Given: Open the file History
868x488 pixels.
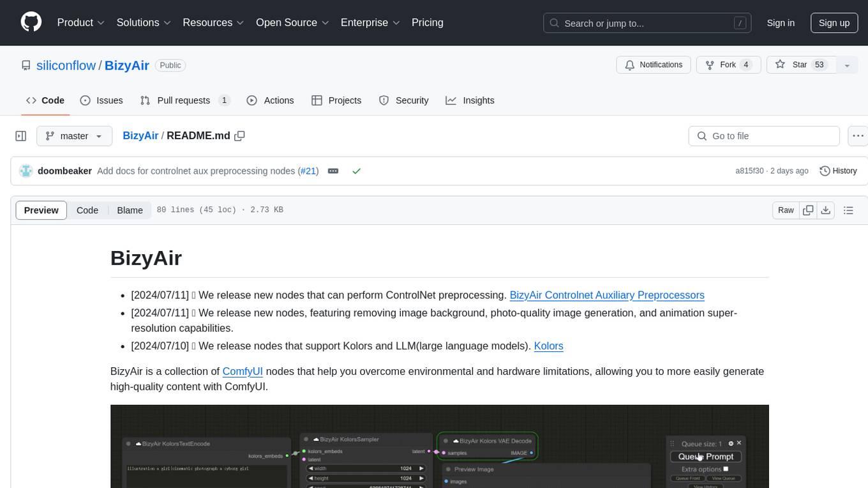Looking at the screenshot, I should pyautogui.click(x=838, y=171).
